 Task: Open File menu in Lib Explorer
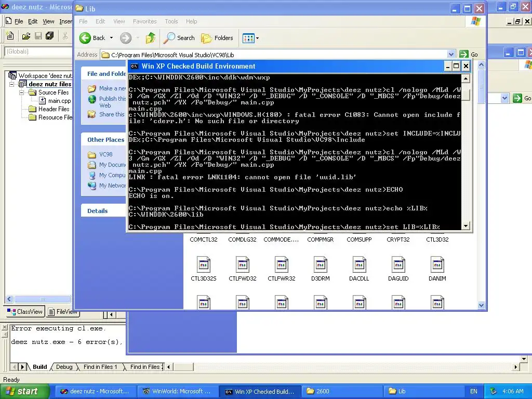tap(83, 21)
